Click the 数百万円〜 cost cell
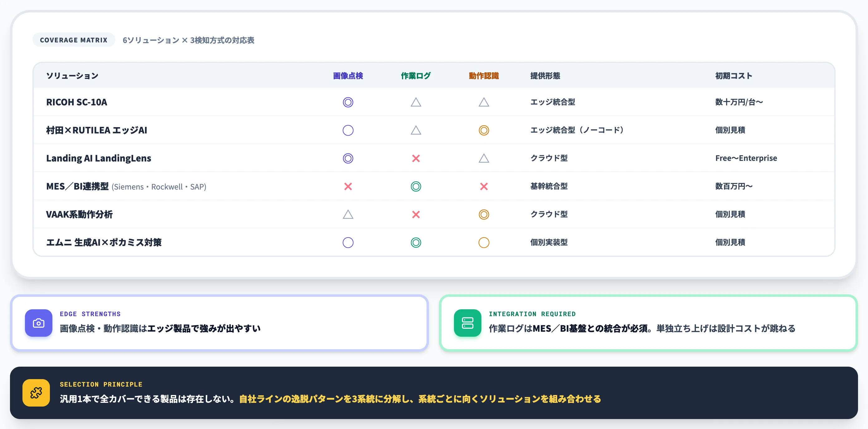This screenshot has width=868, height=429. pyautogui.click(x=734, y=186)
